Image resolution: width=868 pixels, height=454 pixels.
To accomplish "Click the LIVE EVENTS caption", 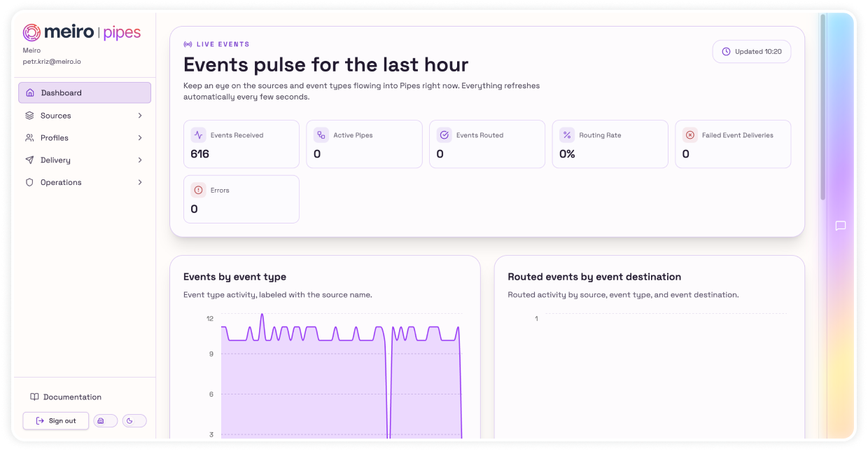I will click(x=223, y=44).
